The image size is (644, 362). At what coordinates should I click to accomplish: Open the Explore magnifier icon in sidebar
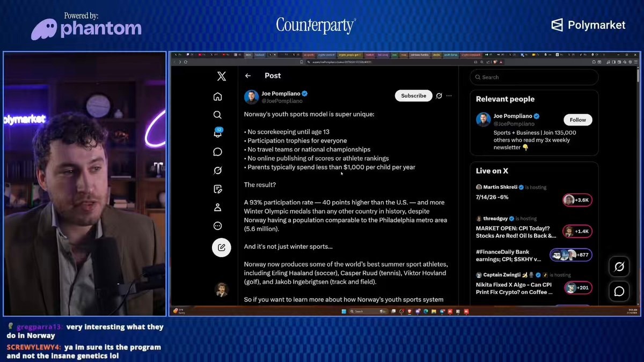[x=217, y=115]
